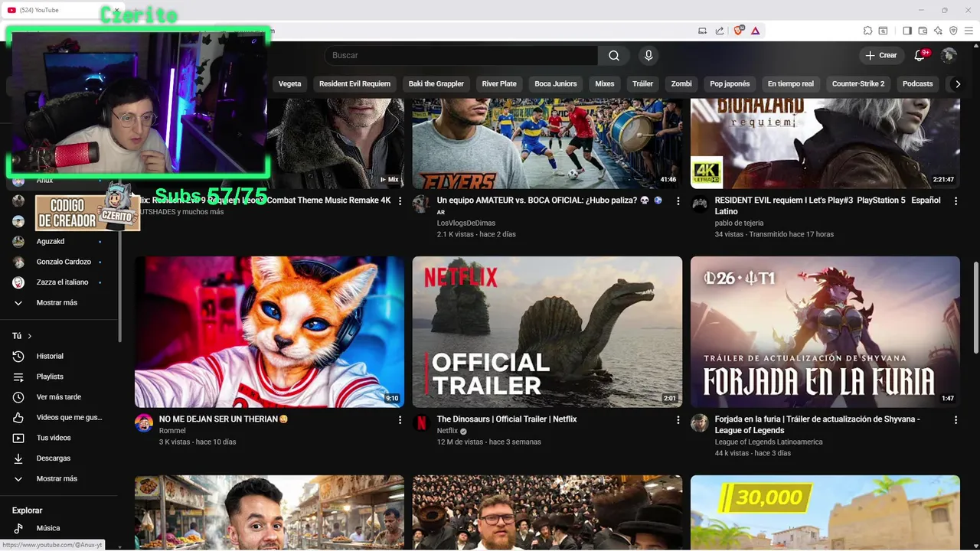
Task: Open Zazza el italiano channel
Action: [x=61, y=282]
